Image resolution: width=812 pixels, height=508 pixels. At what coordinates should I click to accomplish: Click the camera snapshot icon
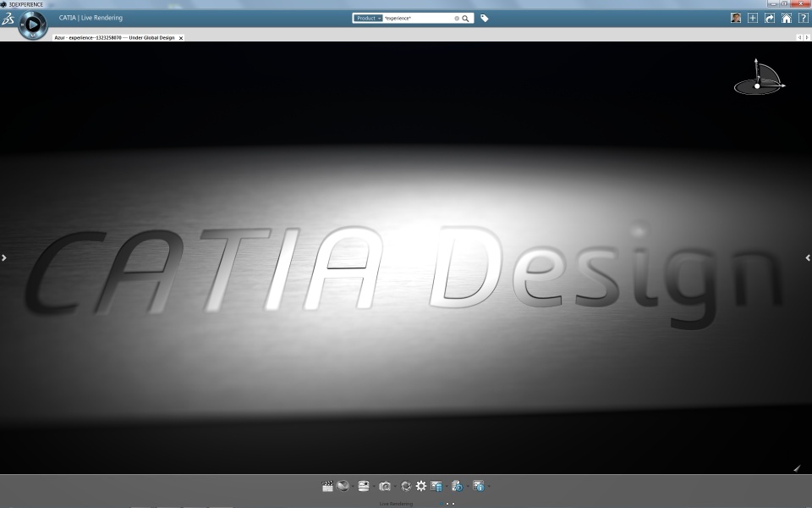tap(385, 486)
